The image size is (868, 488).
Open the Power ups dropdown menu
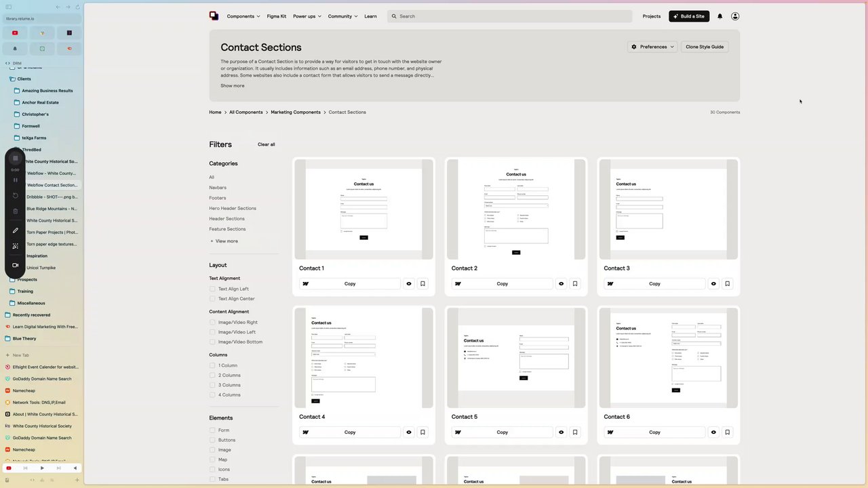click(307, 16)
